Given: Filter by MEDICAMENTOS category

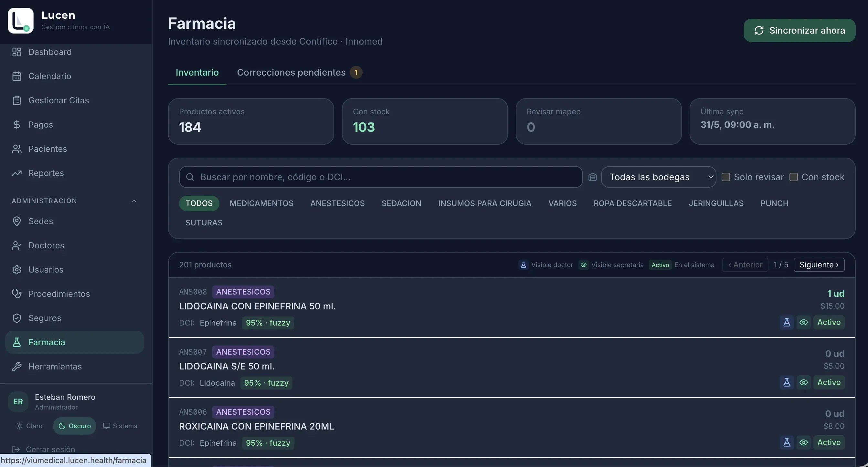Looking at the screenshot, I should tap(261, 203).
